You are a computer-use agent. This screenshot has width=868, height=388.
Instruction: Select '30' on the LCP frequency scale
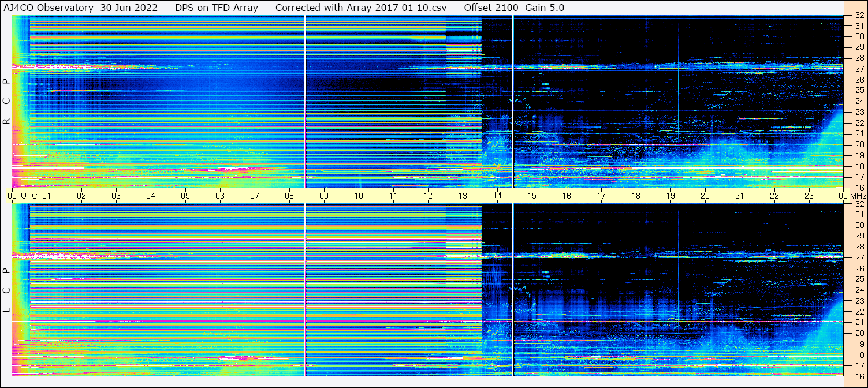click(859, 225)
